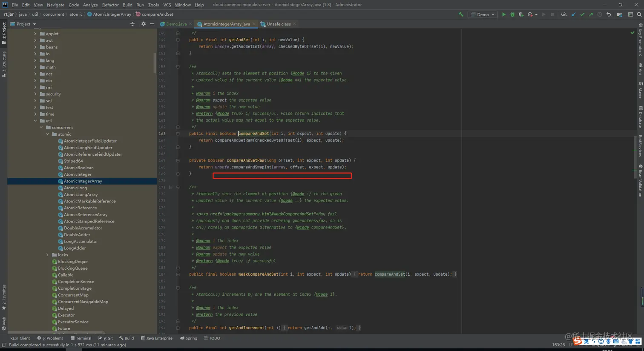Collapse the code block at line 163
Viewport: 644px width, 351px height.
pos(178,134)
